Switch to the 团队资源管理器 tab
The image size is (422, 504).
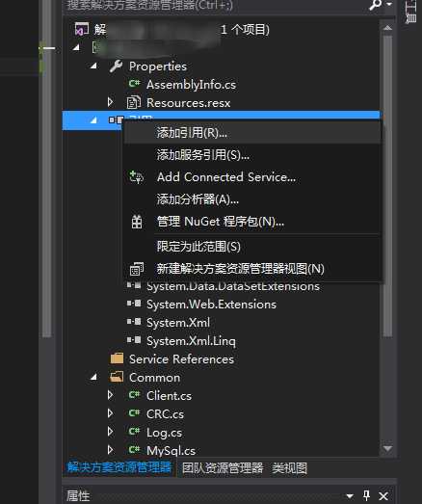(x=223, y=468)
